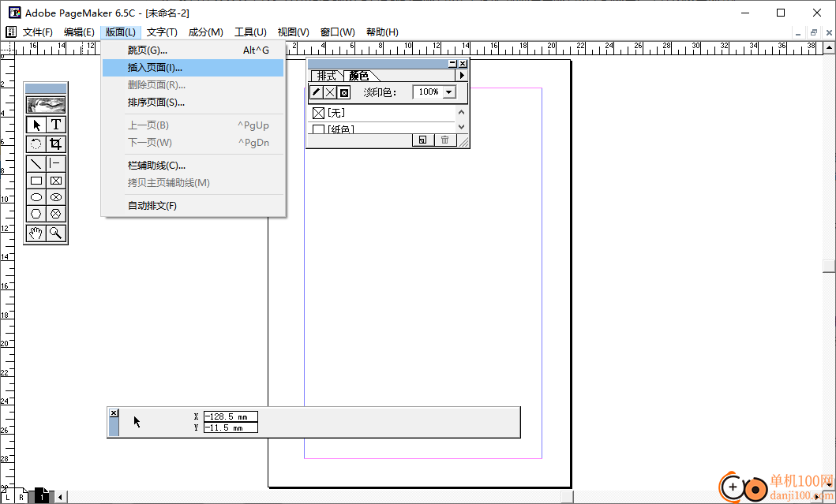Open the 窗口(W) menu

tap(338, 32)
